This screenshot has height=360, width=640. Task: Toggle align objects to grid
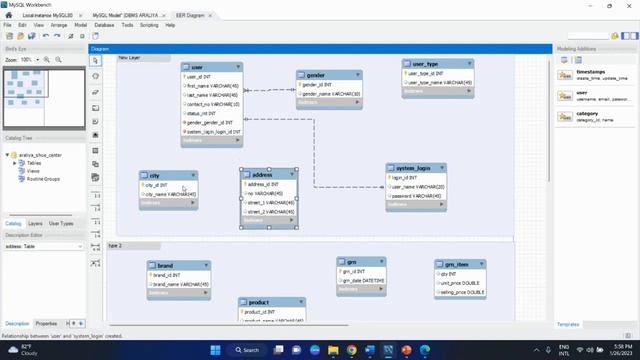click(x=82, y=36)
